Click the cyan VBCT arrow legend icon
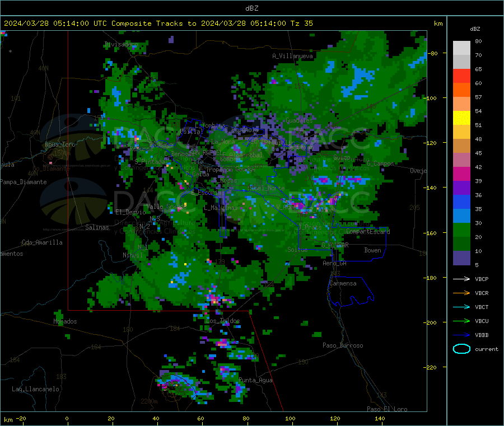 point(461,307)
